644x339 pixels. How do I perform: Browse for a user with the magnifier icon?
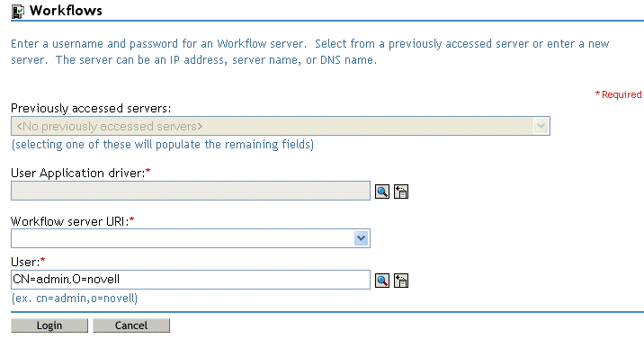(382, 281)
